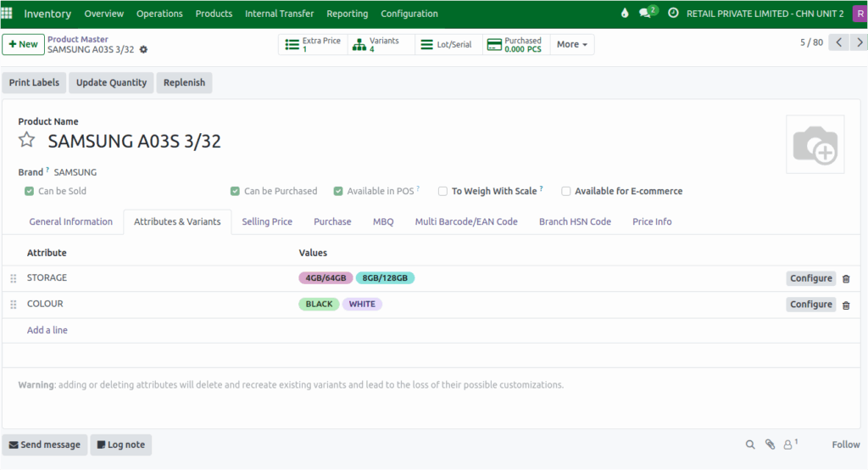Select the WHITE purple tag
Image resolution: width=868 pixels, height=470 pixels.
click(362, 305)
